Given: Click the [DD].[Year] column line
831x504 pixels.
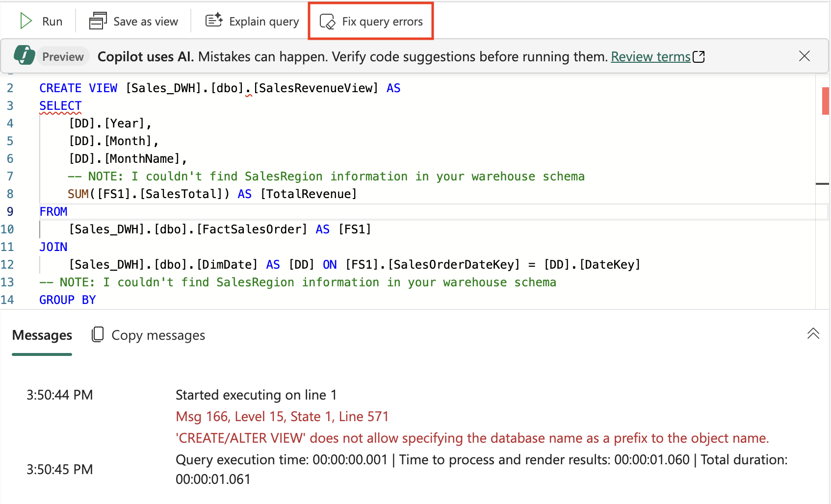Looking at the screenshot, I should pos(110,124).
